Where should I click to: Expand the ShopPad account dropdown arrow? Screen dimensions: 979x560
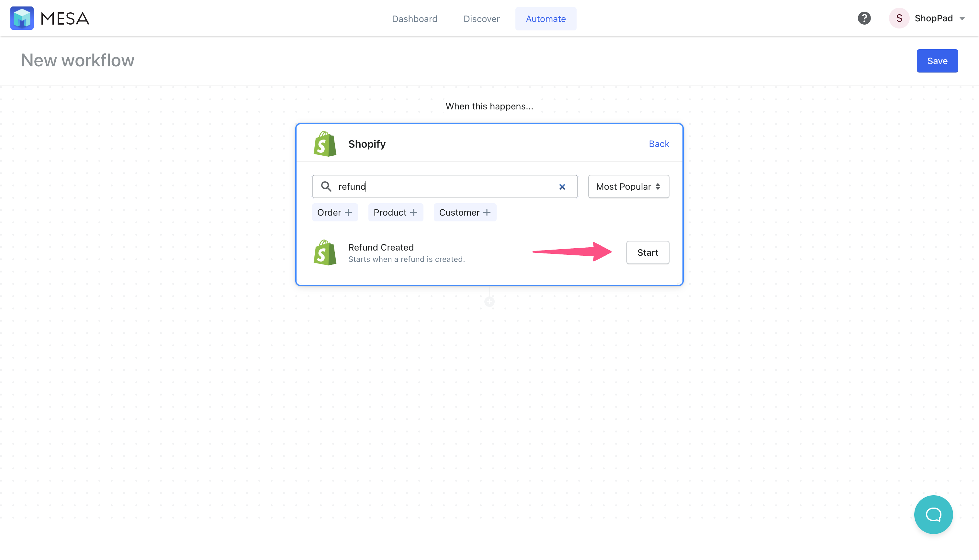[962, 18]
